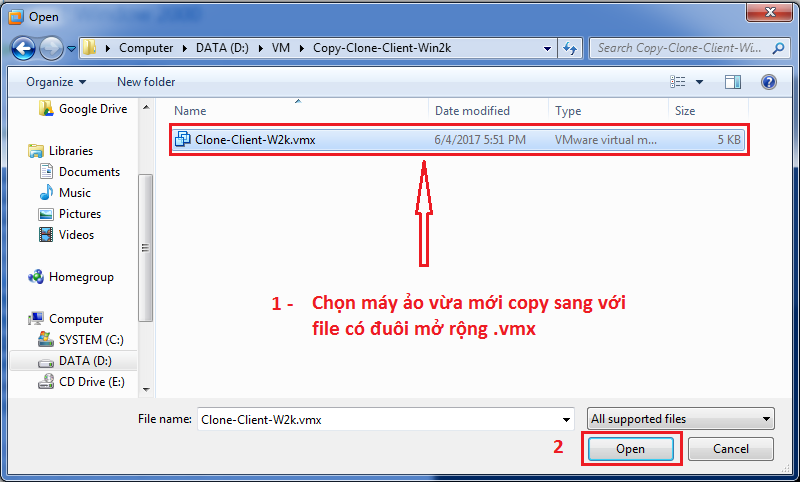This screenshot has width=800, height=482.
Task: Sort by the Date modified column
Action: pyautogui.click(x=472, y=111)
